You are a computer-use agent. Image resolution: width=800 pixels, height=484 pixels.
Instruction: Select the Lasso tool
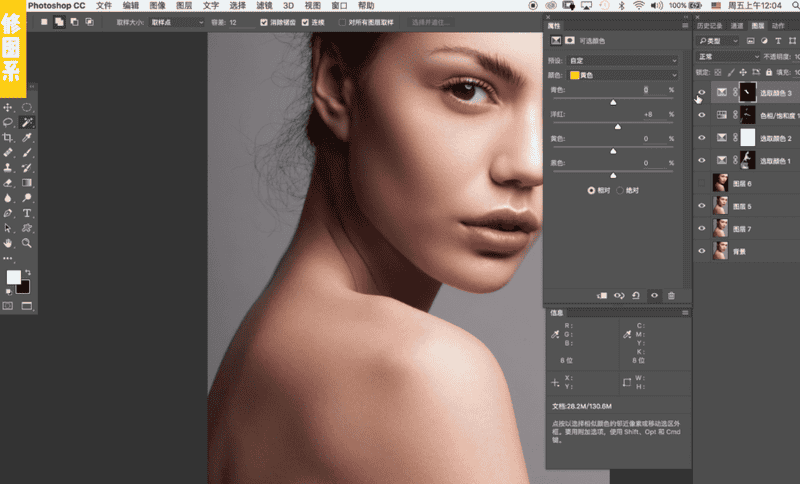tap(8, 122)
